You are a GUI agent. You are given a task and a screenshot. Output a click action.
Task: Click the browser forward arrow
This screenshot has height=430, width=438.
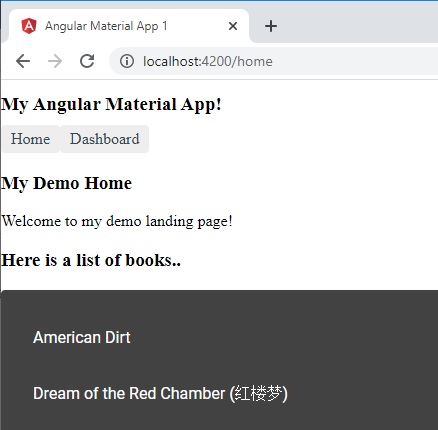coord(55,61)
